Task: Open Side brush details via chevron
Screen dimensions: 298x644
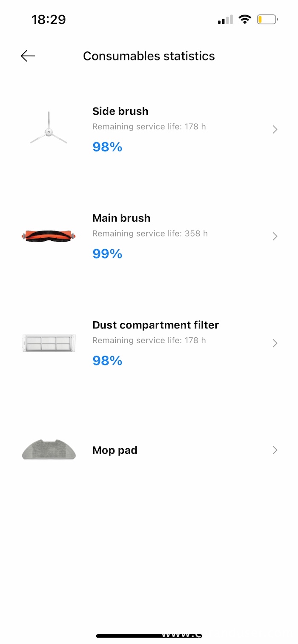Action: [275, 129]
